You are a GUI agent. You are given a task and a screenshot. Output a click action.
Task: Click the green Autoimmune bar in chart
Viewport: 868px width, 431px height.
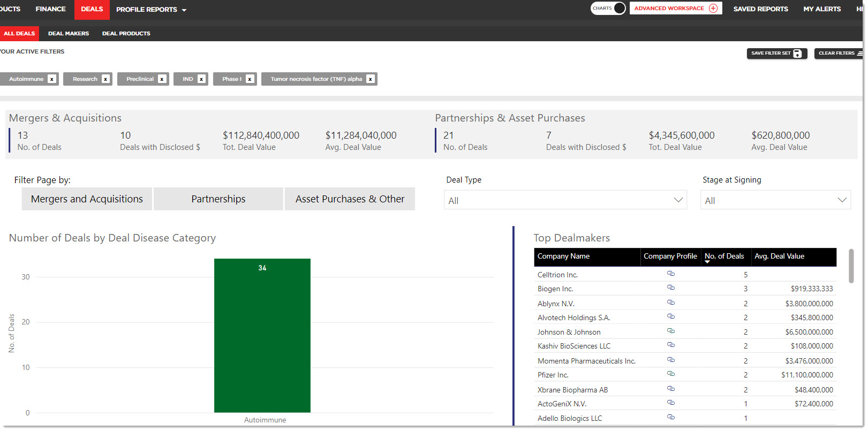point(262,336)
